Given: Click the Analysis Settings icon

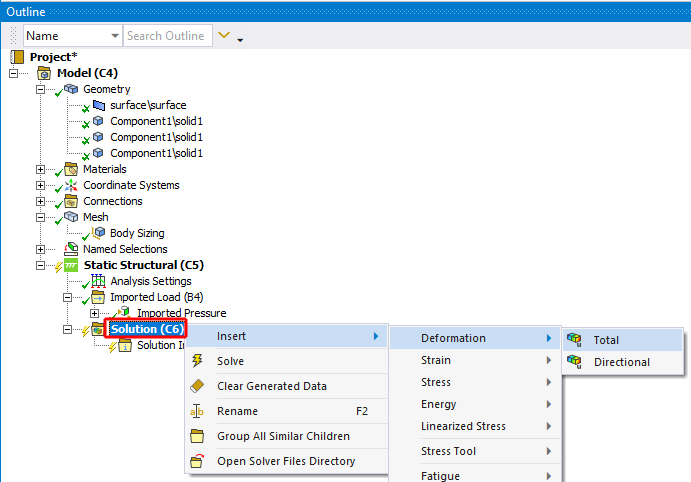Looking at the screenshot, I should pyautogui.click(x=98, y=281).
